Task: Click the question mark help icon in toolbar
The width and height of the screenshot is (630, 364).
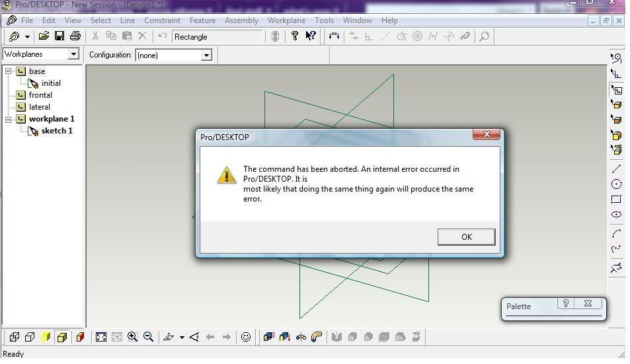Action: (295, 36)
